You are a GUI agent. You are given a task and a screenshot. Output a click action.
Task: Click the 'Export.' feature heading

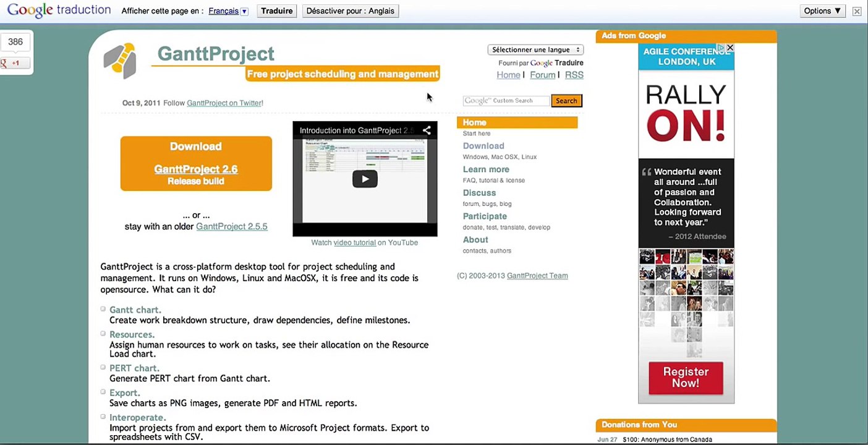125,392
